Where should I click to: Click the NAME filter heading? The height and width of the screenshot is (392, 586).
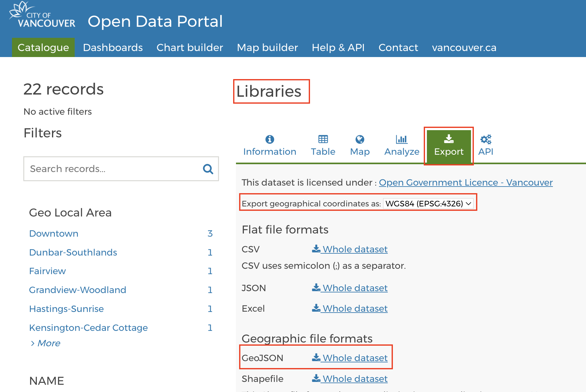point(47,381)
